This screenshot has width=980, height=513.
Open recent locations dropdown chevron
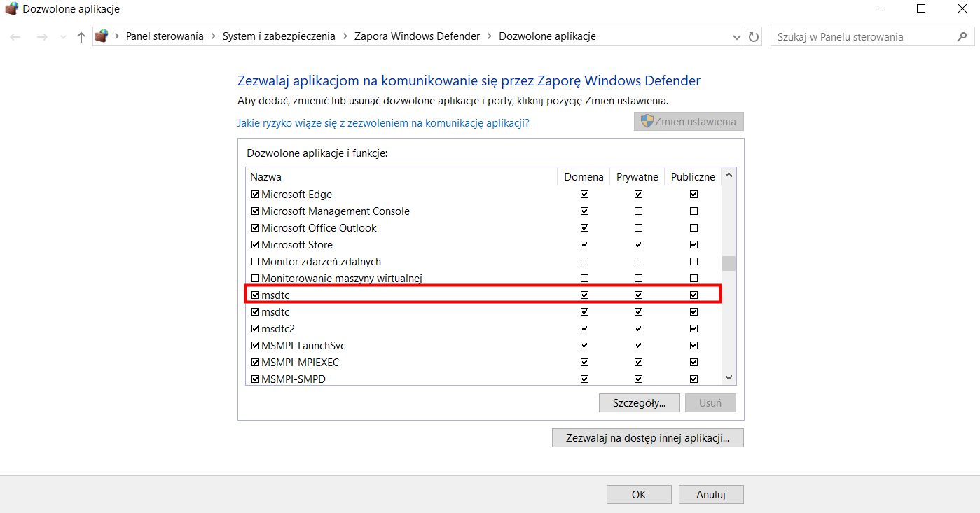click(x=63, y=37)
